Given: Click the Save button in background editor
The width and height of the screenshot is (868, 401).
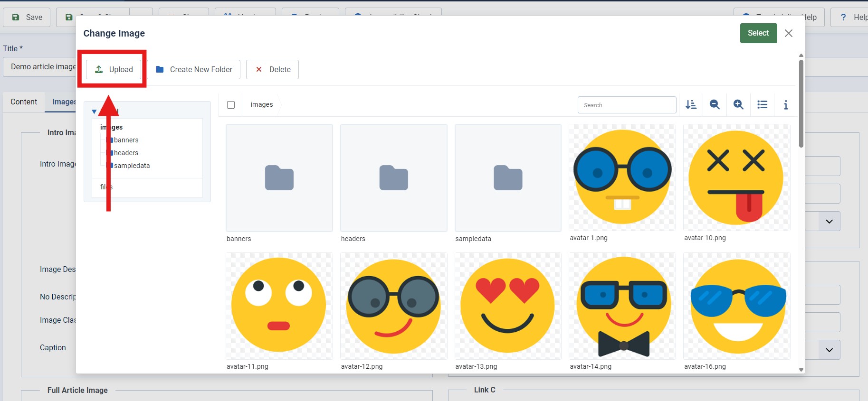Looking at the screenshot, I should pyautogui.click(x=27, y=17).
